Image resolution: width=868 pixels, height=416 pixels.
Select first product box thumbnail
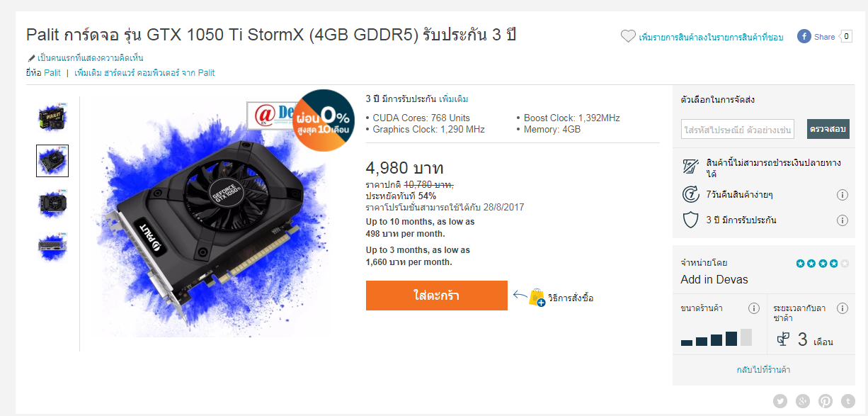[52, 118]
